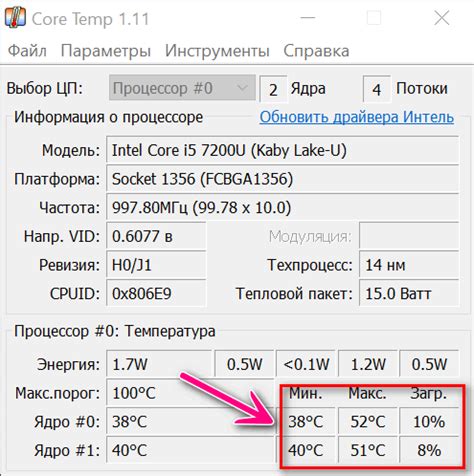Click the Макс. column header
The width and height of the screenshot is (474, 476).
(367, 393)
